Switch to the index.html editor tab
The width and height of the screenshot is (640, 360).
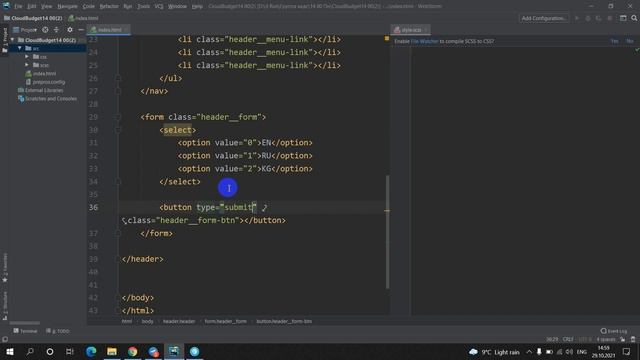[x=109, y=30]
